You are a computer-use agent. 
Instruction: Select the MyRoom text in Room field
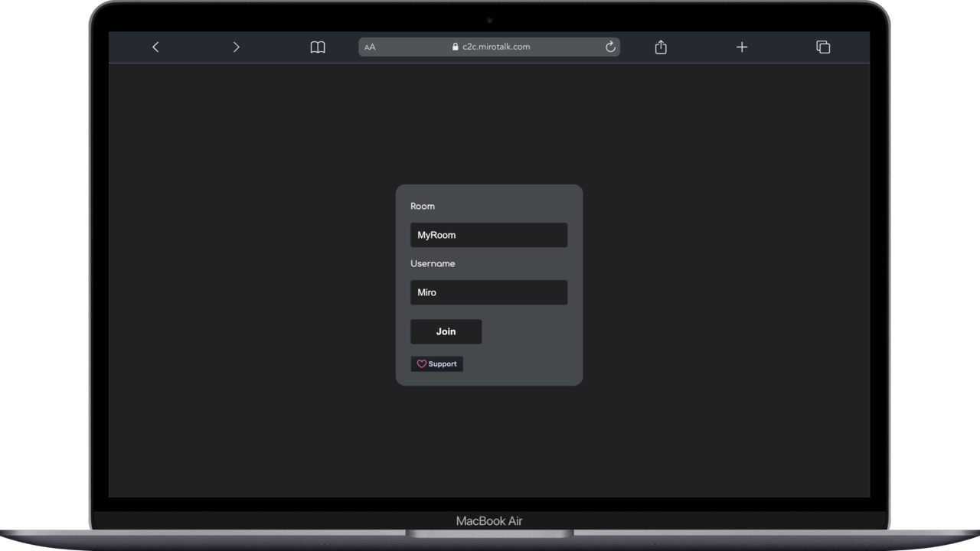tap(436, 235)
